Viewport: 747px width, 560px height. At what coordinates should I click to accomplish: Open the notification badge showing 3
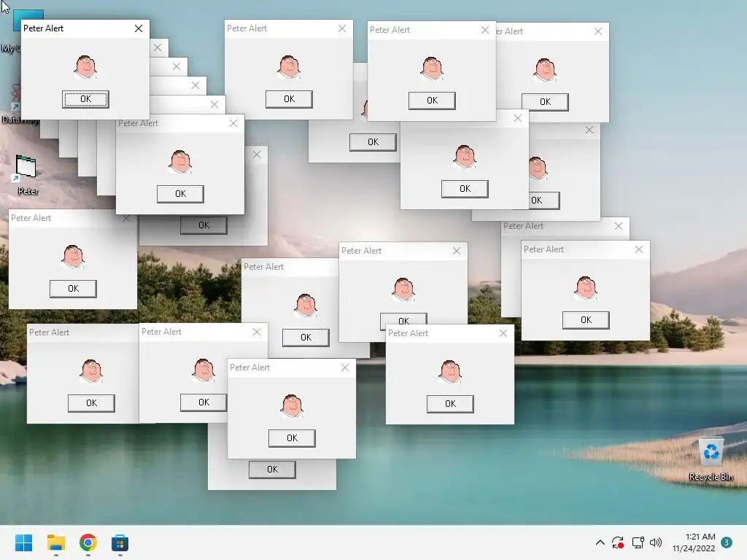point(727,542)
